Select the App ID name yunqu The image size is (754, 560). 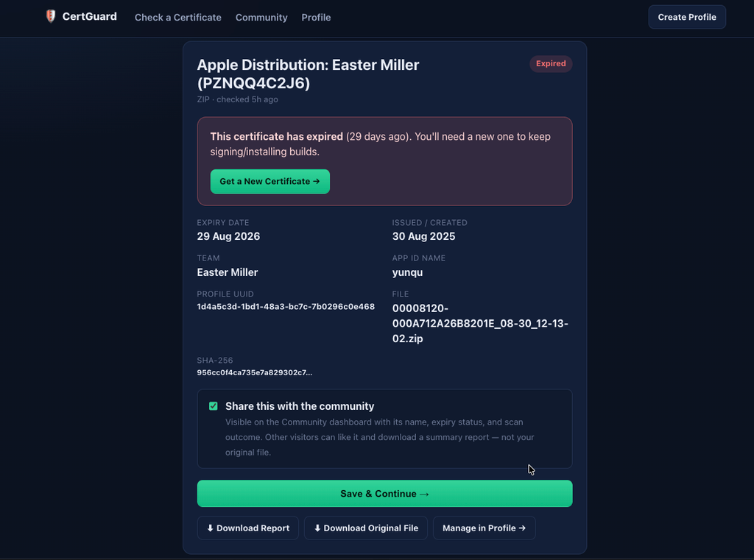pos(407,272)
